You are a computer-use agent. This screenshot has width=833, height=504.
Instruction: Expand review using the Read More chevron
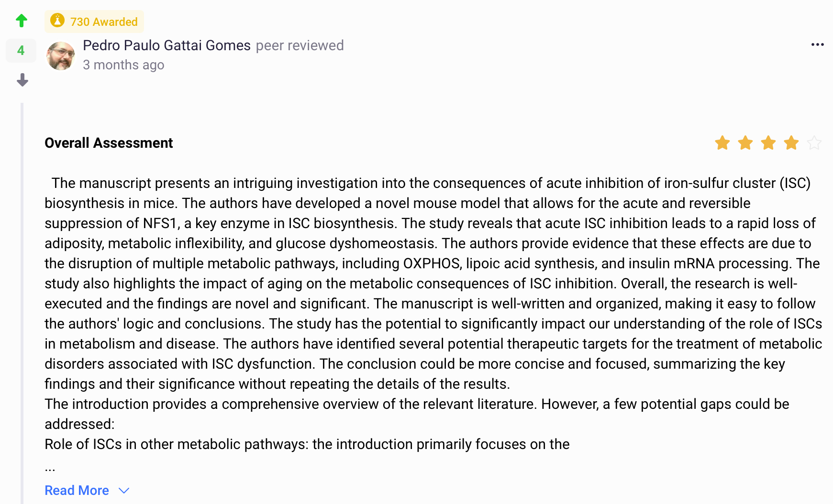click(x=124, y=491)
